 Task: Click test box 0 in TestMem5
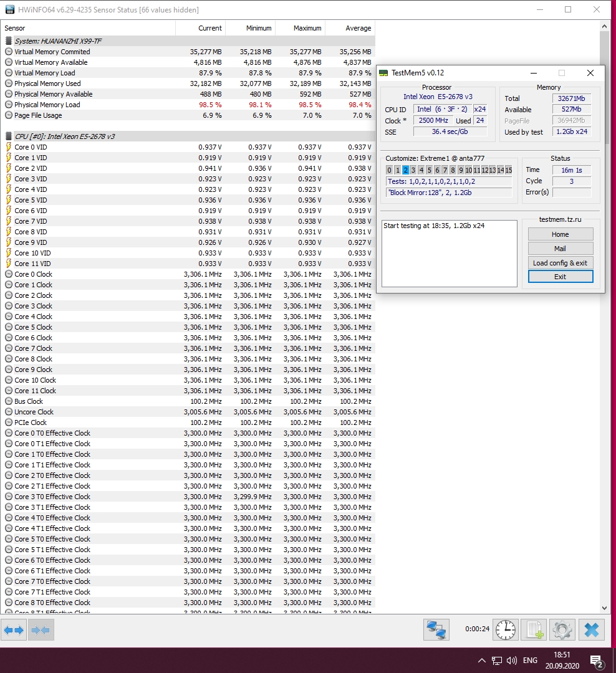coord(389,170)
